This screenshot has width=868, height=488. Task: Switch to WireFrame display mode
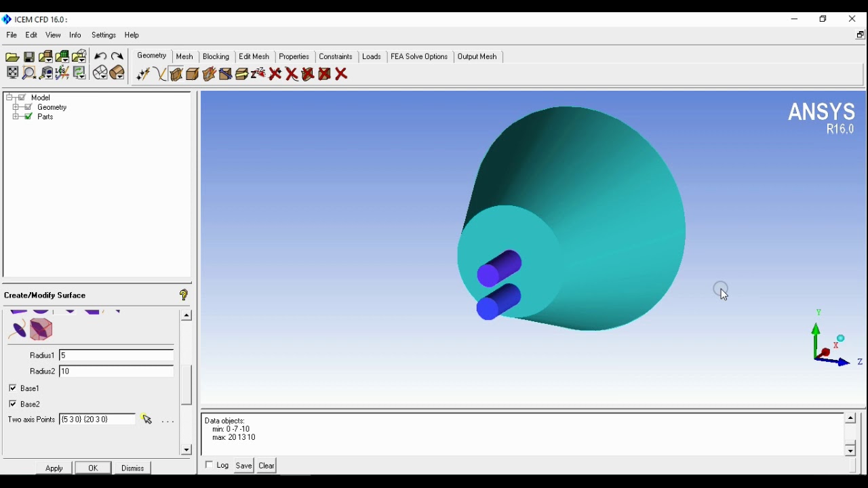[100, 73]
